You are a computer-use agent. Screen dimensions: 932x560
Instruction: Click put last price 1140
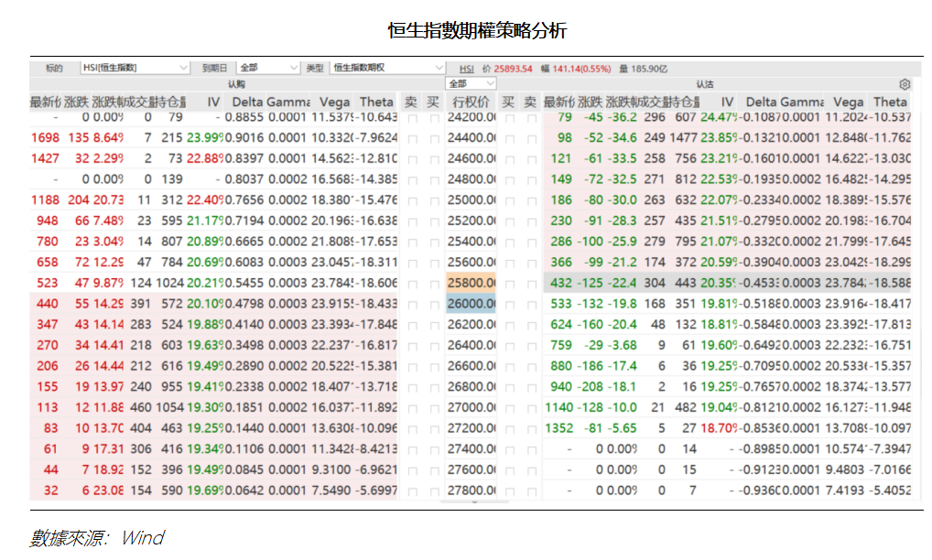pyautogui.click(x=559, y=407)
